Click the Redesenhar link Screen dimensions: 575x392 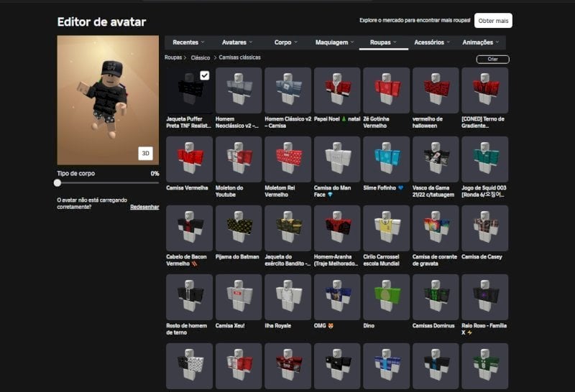[x=144, y=207]
